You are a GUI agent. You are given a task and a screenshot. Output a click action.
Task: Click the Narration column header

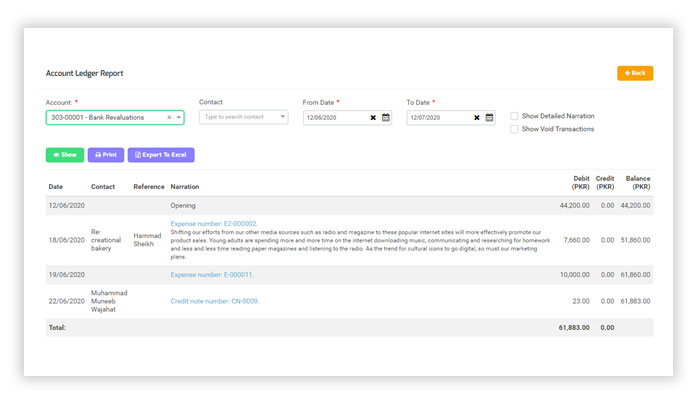pyautogui.click(x=185, y=187)
